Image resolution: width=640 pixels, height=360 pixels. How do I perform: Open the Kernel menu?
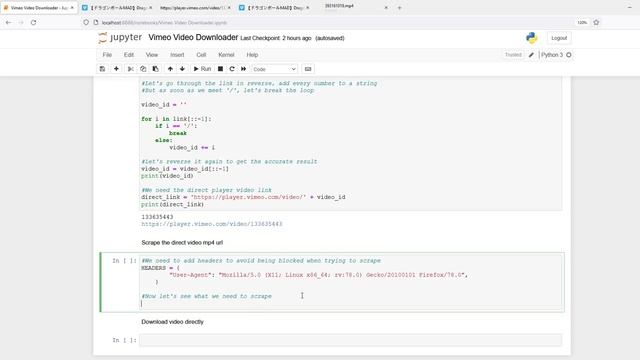(x=226, y=55)
